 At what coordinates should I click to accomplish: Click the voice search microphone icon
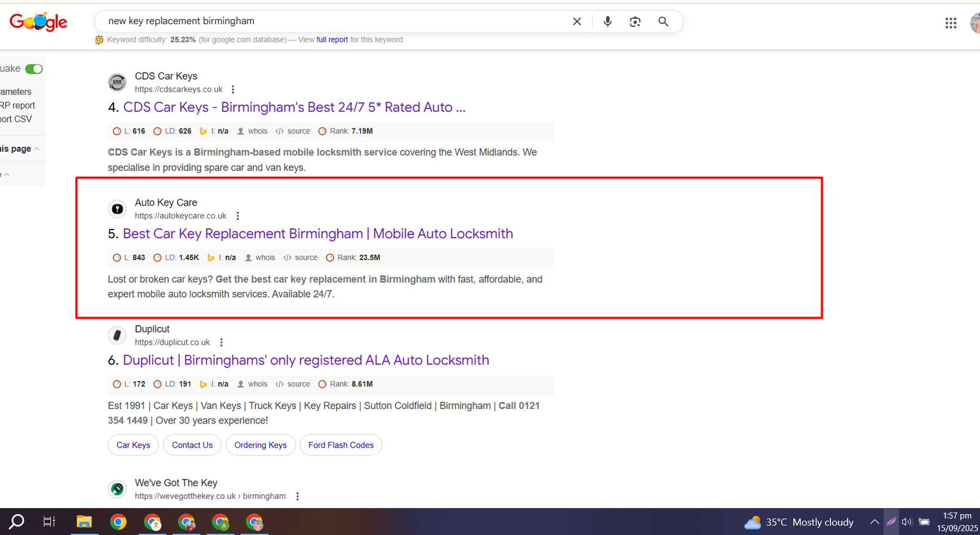pyautogui.click(x=607, y=21)
